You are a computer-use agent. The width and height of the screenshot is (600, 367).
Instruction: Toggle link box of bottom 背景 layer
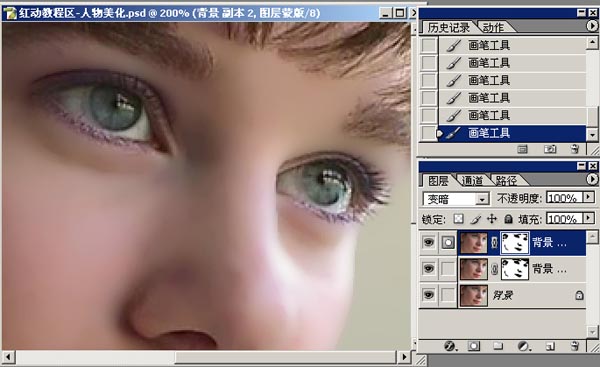448,295
